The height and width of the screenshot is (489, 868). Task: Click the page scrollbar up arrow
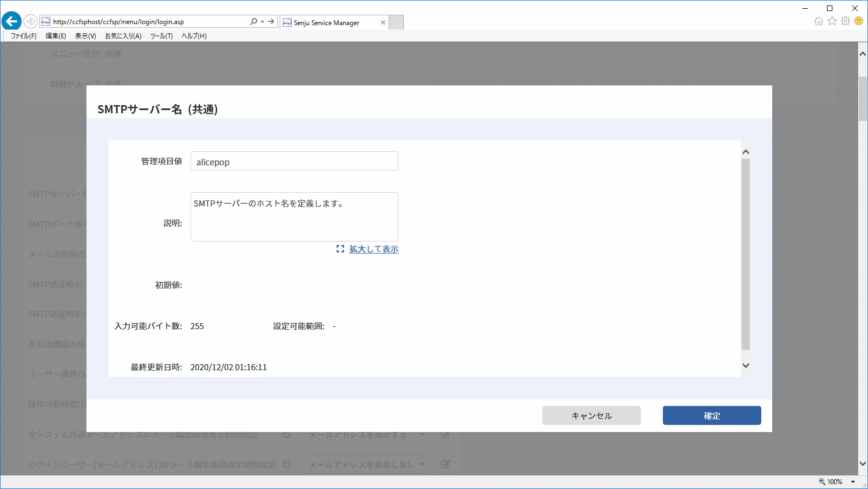point(863,54)
